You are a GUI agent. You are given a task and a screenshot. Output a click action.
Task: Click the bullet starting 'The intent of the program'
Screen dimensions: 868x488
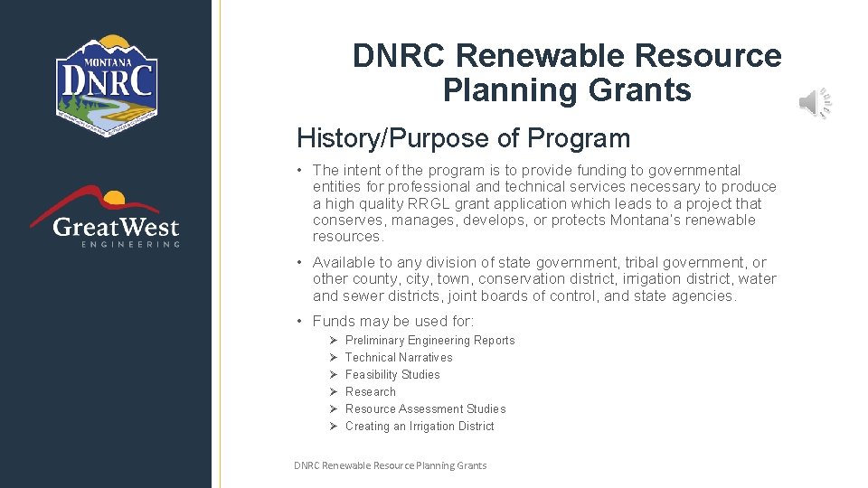[544, 203]
